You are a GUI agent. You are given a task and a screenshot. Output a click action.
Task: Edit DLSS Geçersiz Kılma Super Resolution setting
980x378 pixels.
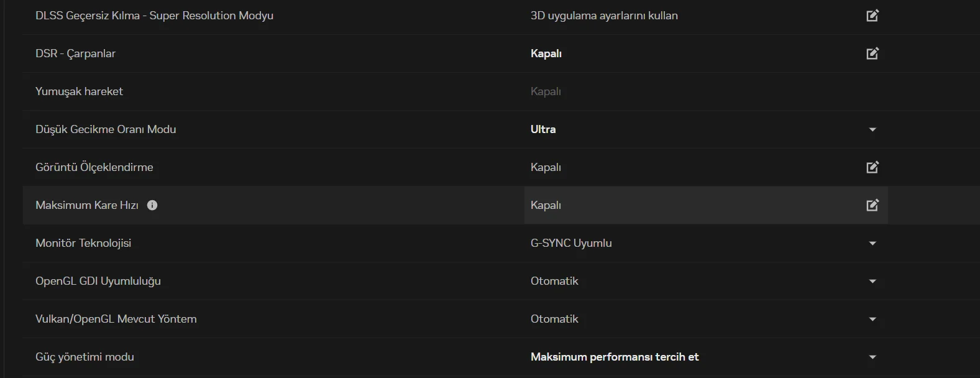point(872,16)
